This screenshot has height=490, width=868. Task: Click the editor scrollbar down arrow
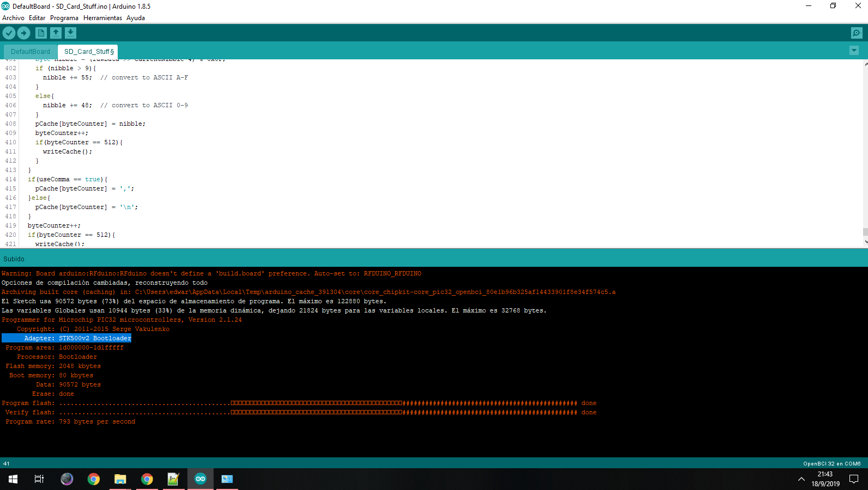coord(865,242)
